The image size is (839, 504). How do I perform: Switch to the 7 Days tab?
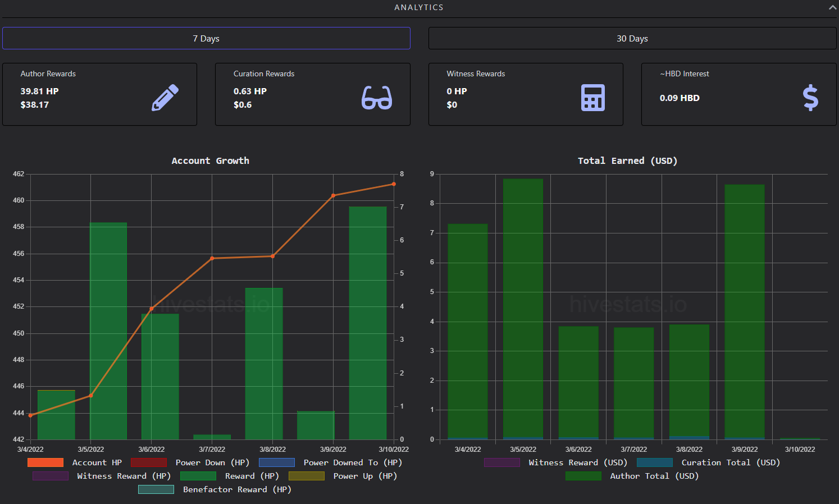click(x=206, y=38)
